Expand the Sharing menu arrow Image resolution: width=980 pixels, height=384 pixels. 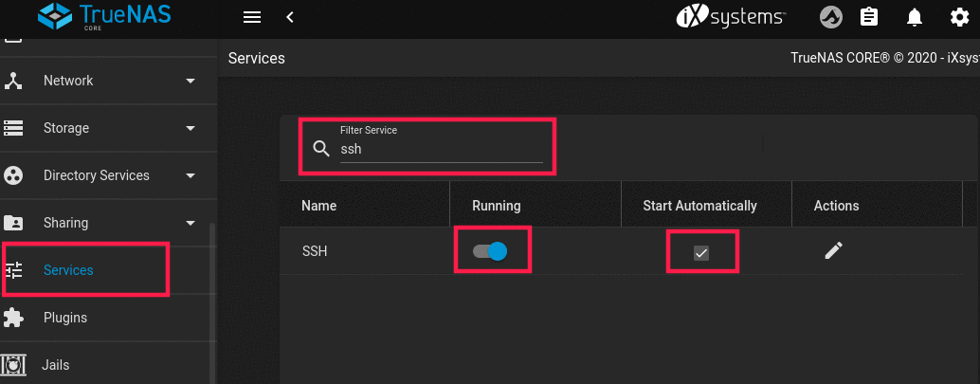[x=190, y=223]
